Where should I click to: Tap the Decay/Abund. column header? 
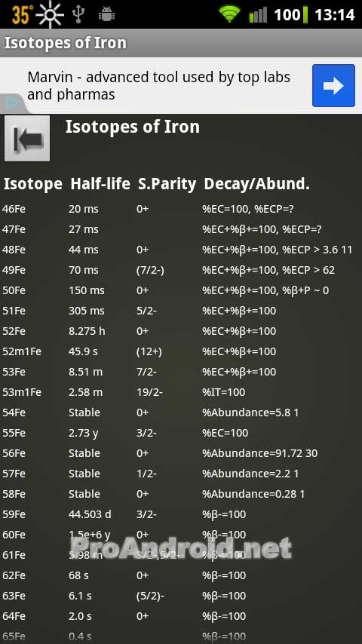click(x=256, y=185)
